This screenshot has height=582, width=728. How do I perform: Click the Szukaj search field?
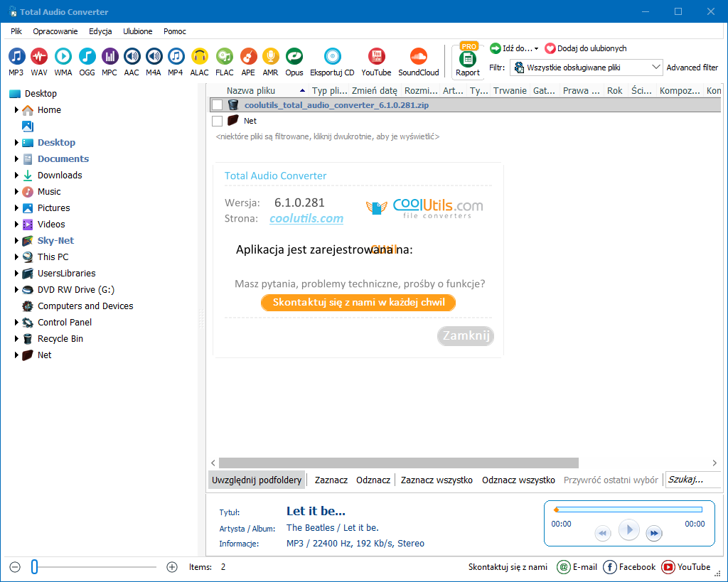point(693,480)
